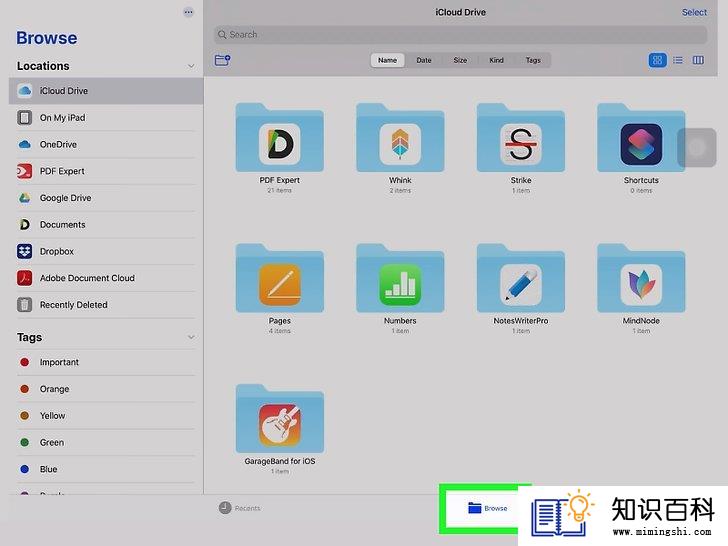
Task: Open the MindNode folder
Action: click(x=641, y=288)
